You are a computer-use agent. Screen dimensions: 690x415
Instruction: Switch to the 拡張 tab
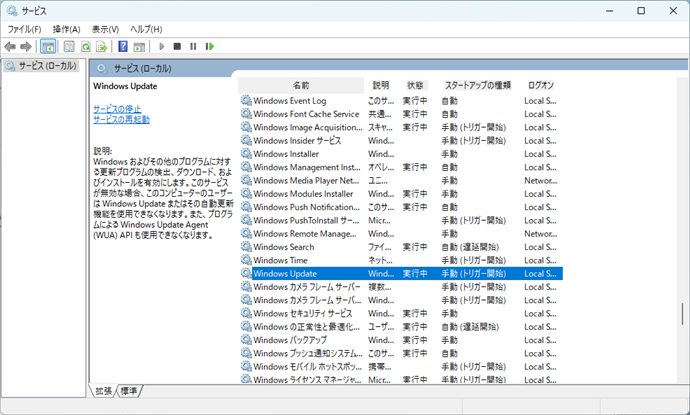click(x=104, y=391)
